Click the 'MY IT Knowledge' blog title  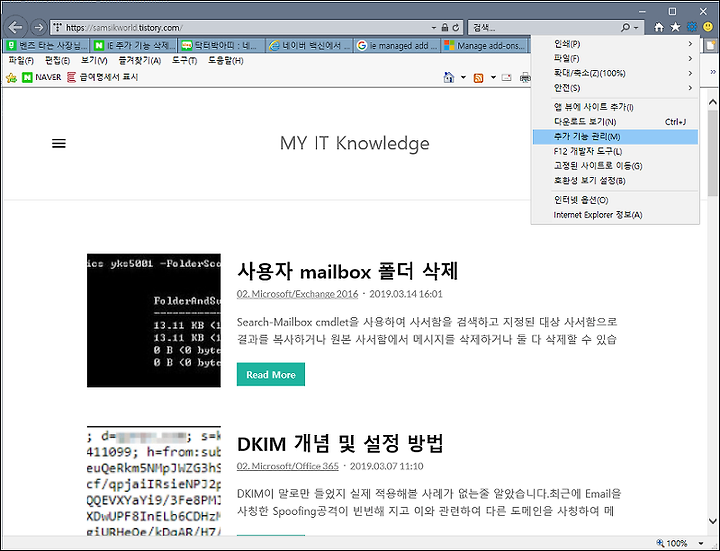[354, 143]
